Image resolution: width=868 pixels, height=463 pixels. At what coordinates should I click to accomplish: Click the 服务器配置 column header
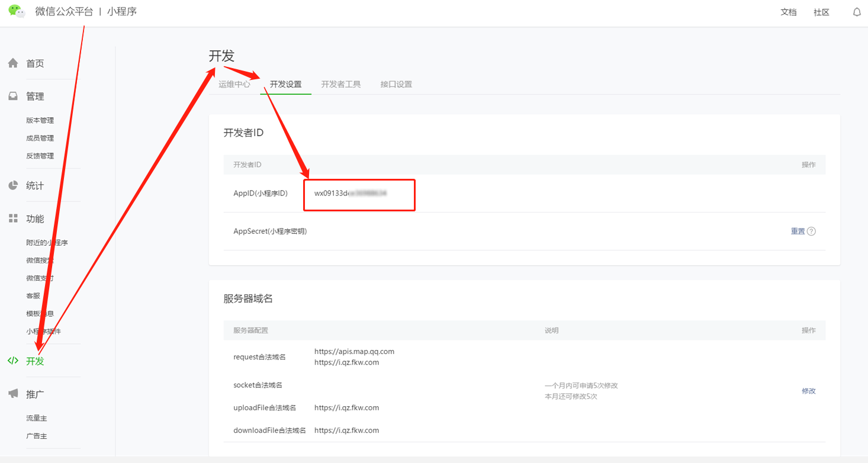point(250,330)
